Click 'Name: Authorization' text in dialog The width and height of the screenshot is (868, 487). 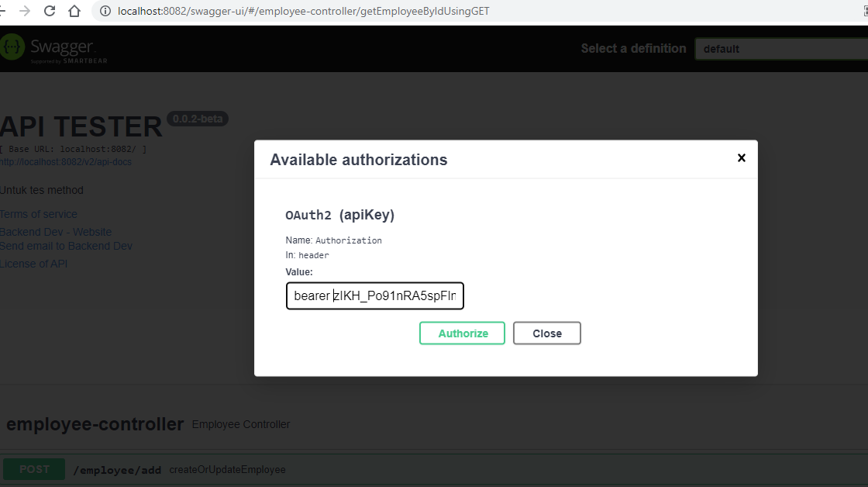tap(334, 240)
